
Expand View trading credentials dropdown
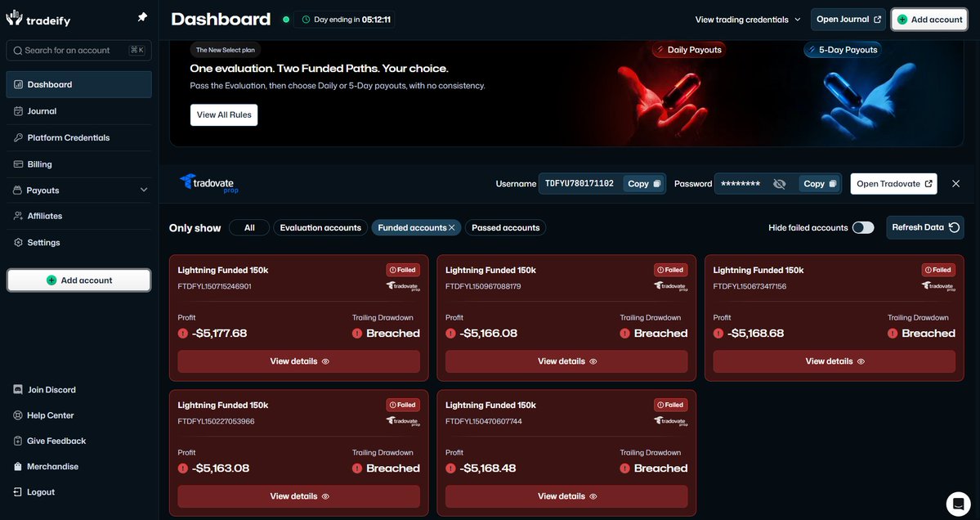(x=748, y=20)
